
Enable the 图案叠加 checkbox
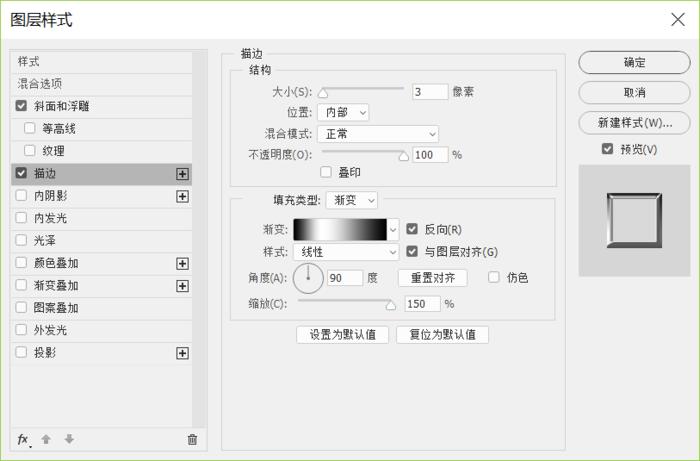(21, 307)
